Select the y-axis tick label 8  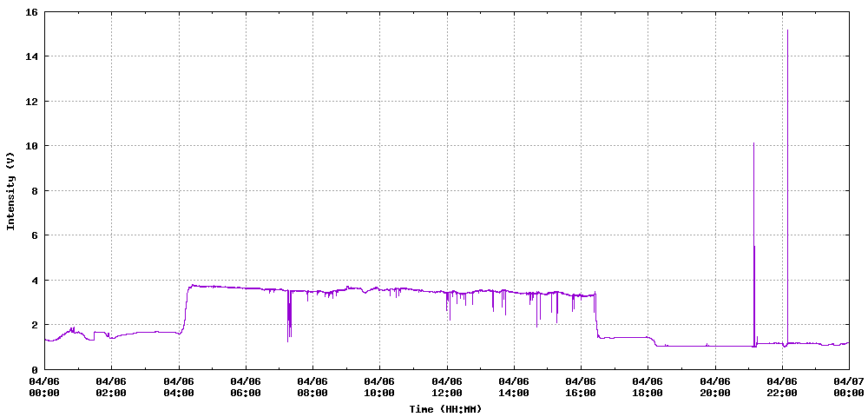pyautogui.click(x=35, y=190)
